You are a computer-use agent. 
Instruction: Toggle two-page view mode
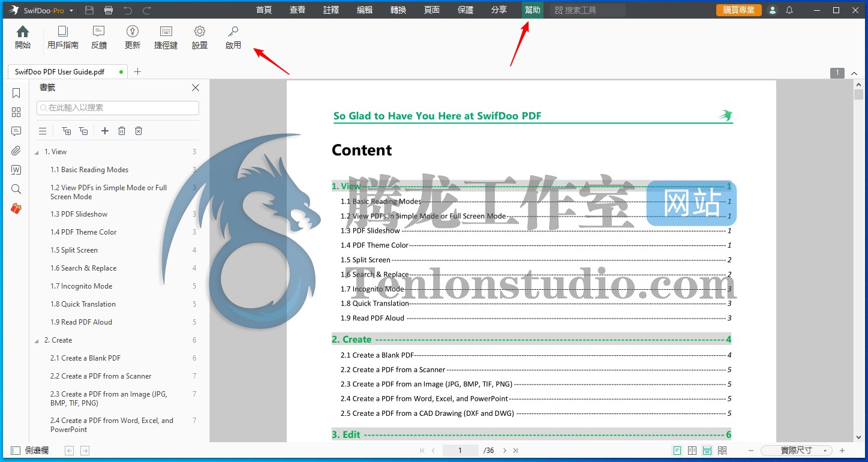point(692,451)
